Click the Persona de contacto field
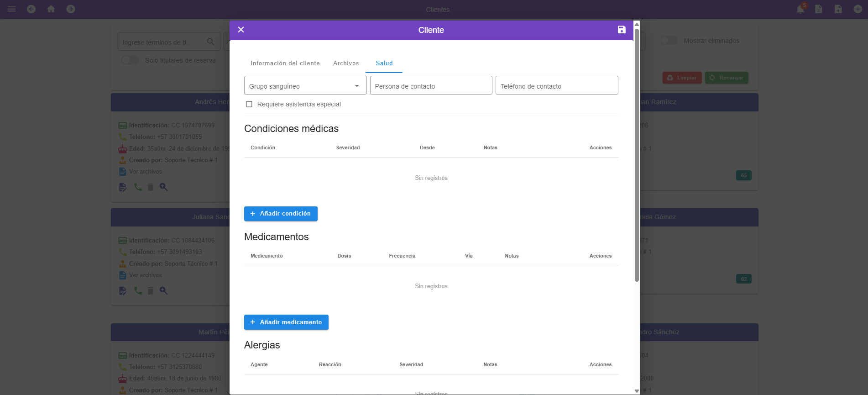The width and height of the screenshot is (868, 395). pyautogui.click(x=431, y=86)
